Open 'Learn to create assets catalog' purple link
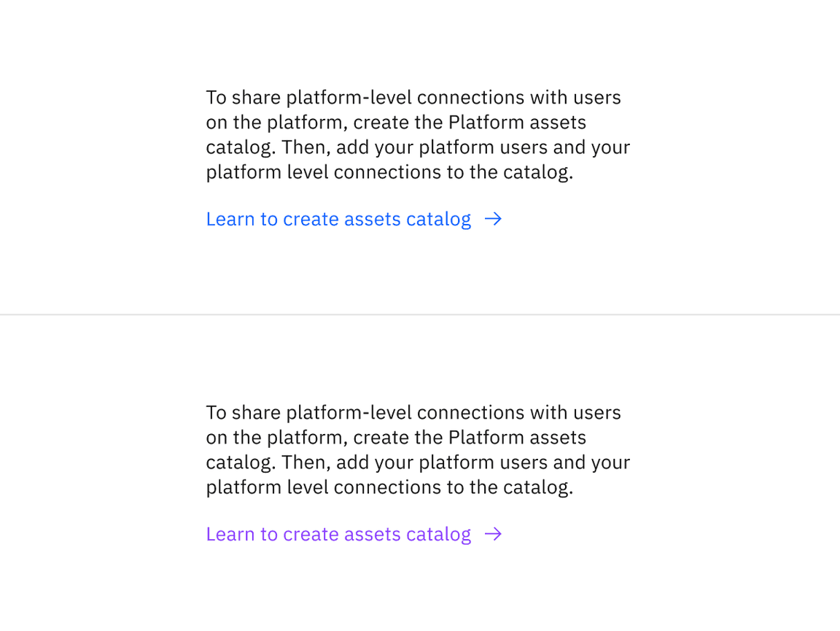 click(x=338, y=534)
